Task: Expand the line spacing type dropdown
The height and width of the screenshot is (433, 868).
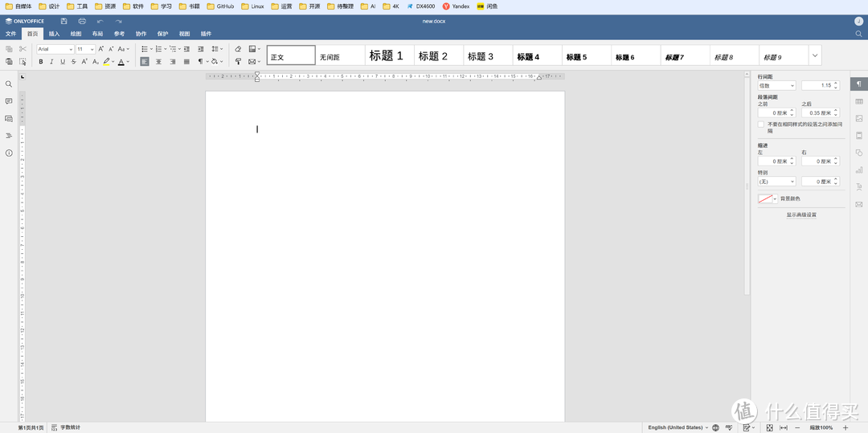Action: click(x=776, y=85)
